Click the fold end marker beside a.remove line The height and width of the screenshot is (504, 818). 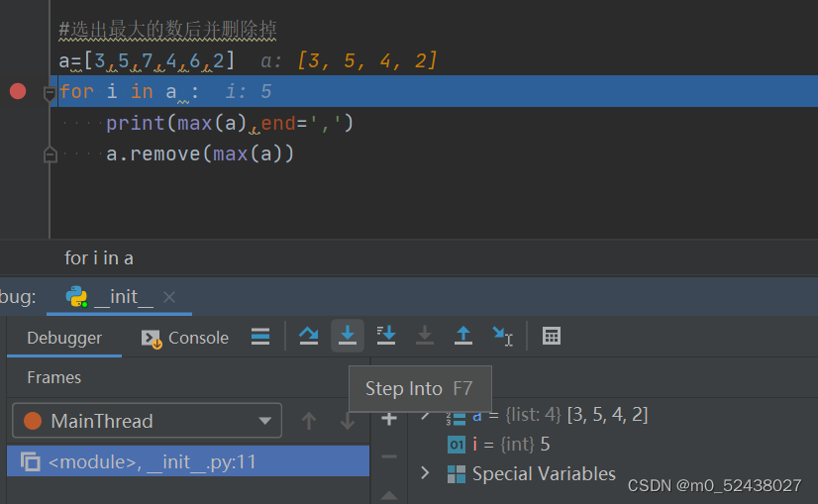(x=51, y=154)
